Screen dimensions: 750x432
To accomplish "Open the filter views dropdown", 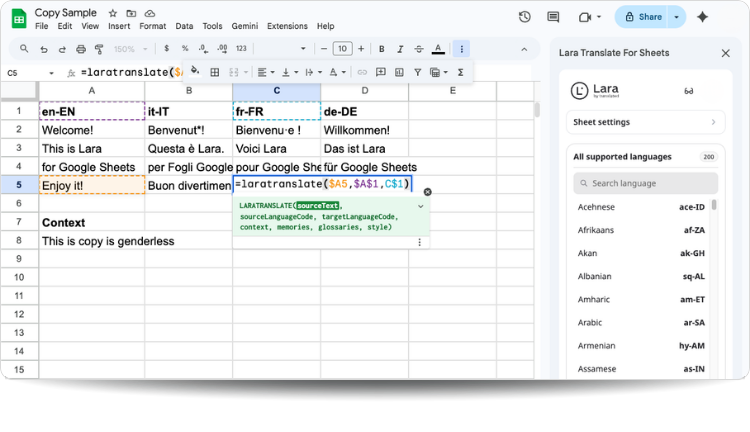I will pos(439,72).
